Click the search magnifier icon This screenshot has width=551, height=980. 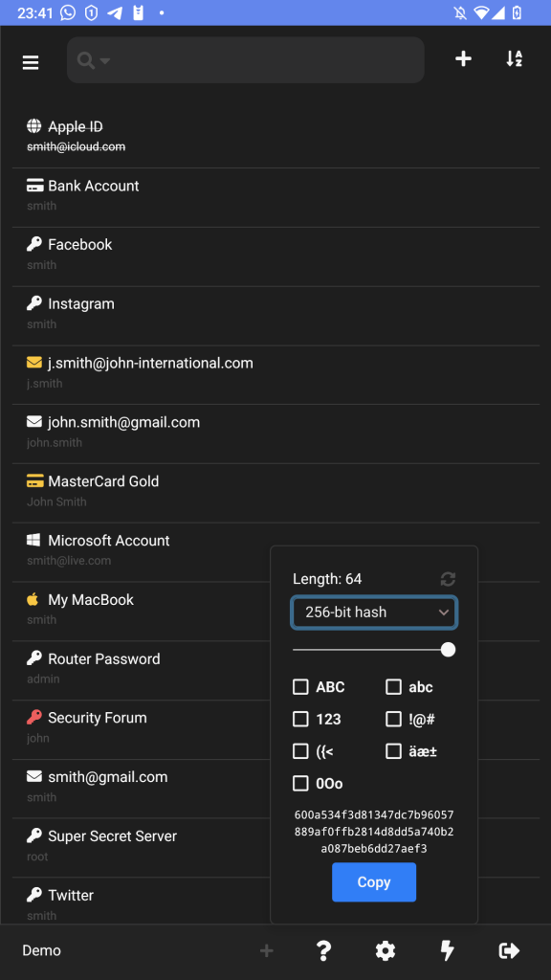pos(85,60)
